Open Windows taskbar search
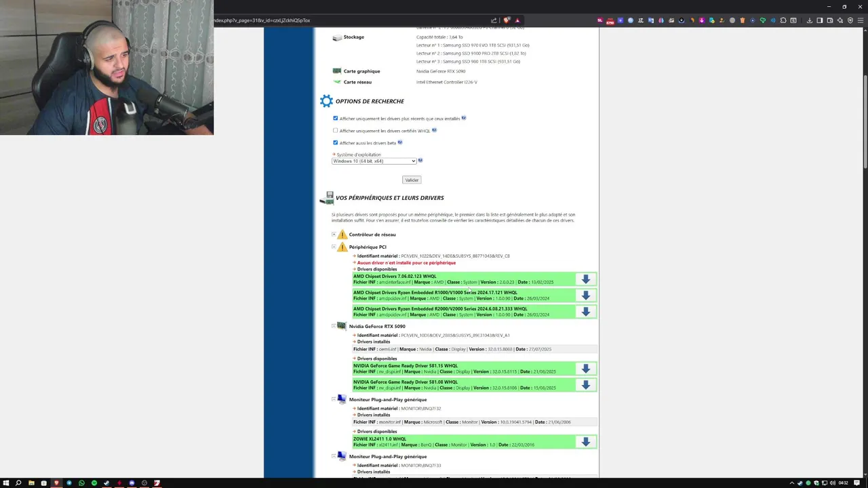The image size is (868, 488). click(x=18, y=483)
